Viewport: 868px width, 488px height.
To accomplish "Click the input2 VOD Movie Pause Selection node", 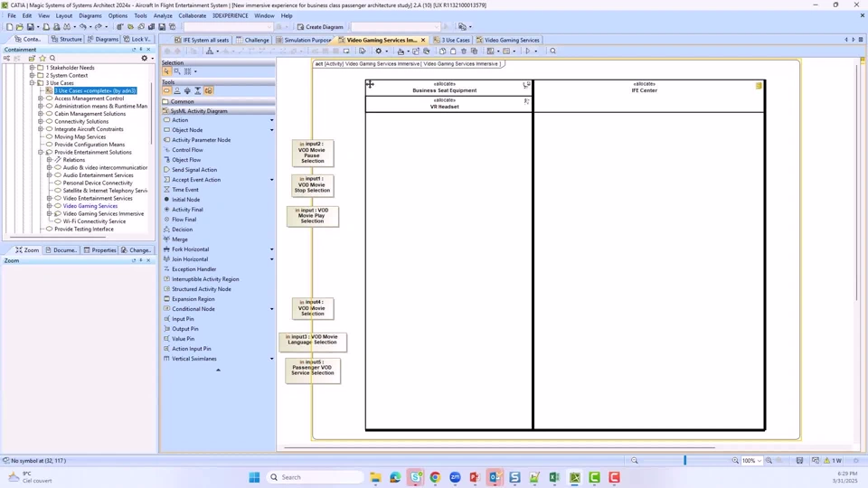I will (x=313, y=153).
